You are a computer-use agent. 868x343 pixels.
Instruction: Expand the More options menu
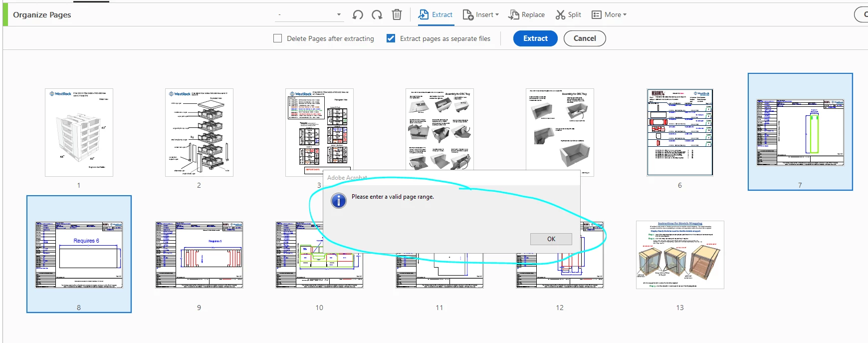click(x=609, y=14)
